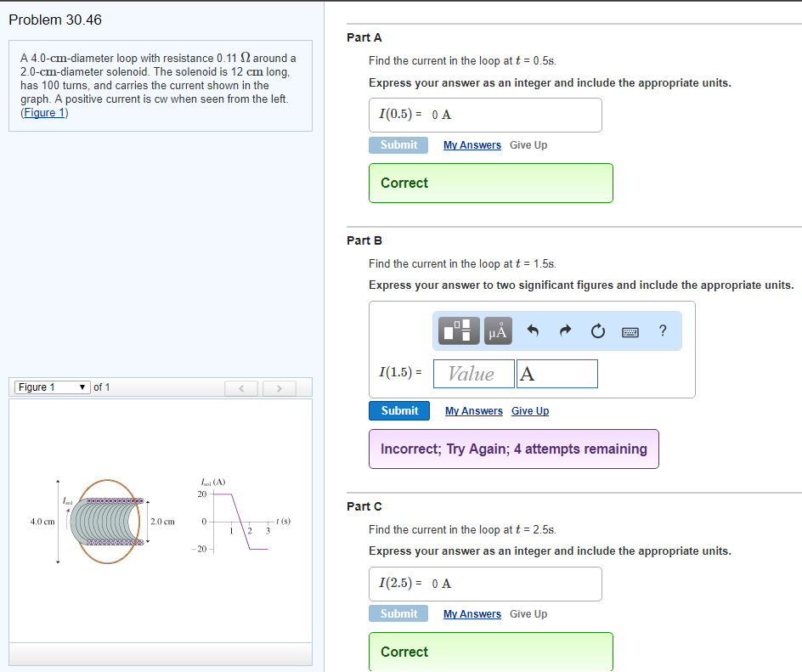Click the (Figure 1) link in the problem statement
Image resolution: width=802 pixels, height=672 pixels.
43,112
